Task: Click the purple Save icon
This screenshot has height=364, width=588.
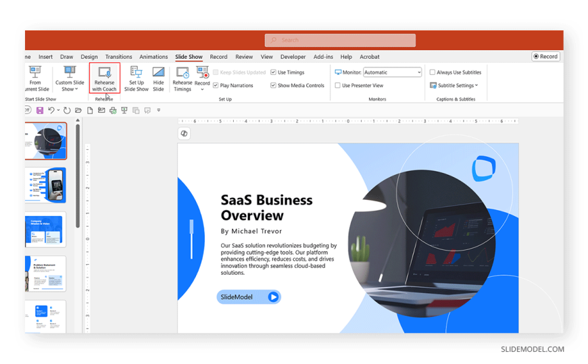Action: point(40,110)
